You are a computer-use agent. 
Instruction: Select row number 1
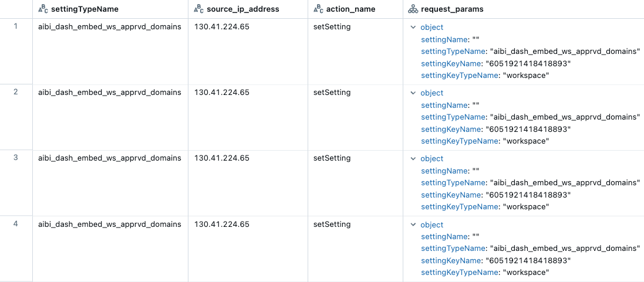(x=15, y=26)
